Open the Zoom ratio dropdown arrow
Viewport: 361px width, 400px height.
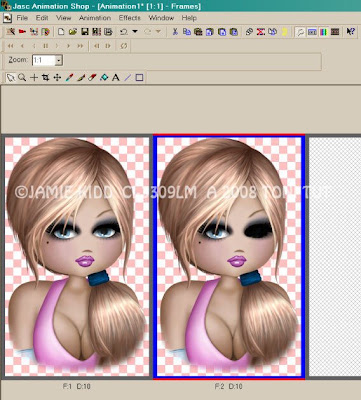pyautogui.click(x=59, y=60)
